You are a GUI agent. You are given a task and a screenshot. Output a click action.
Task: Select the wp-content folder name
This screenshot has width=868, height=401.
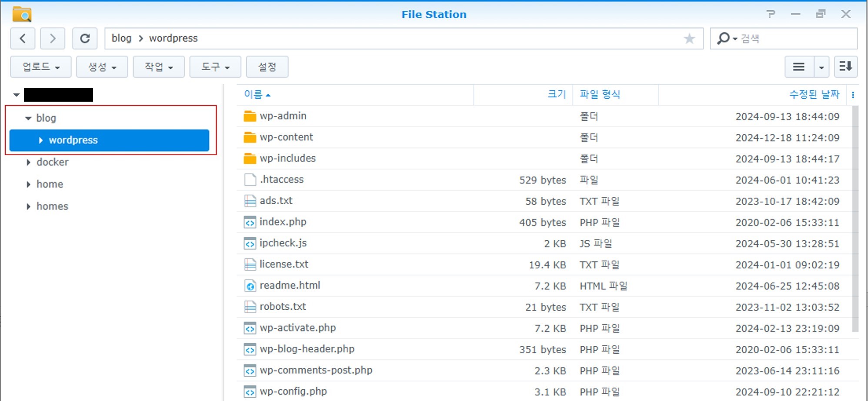(286, 137)
